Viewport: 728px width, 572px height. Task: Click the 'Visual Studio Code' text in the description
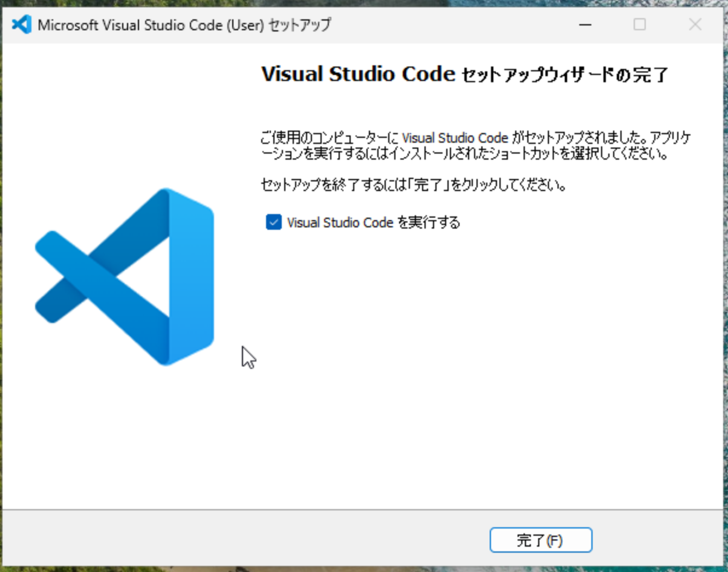click(x=455, y=138)
